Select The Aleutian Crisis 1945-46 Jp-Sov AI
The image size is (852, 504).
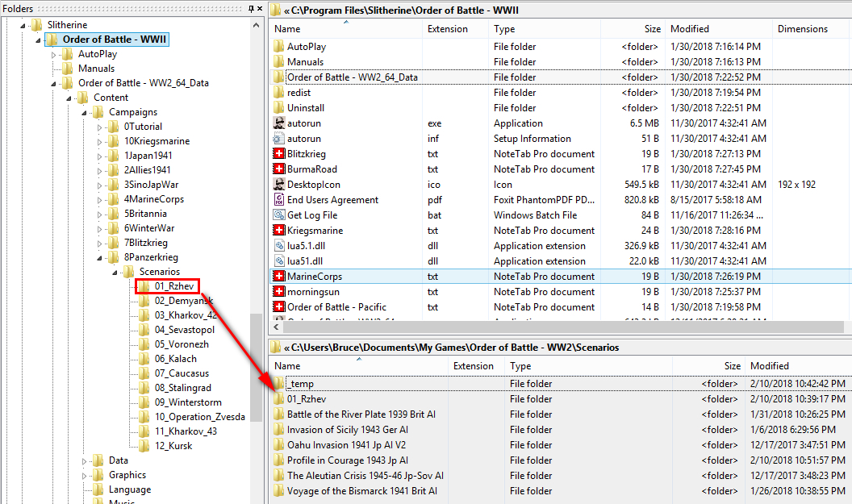(365, 475)
